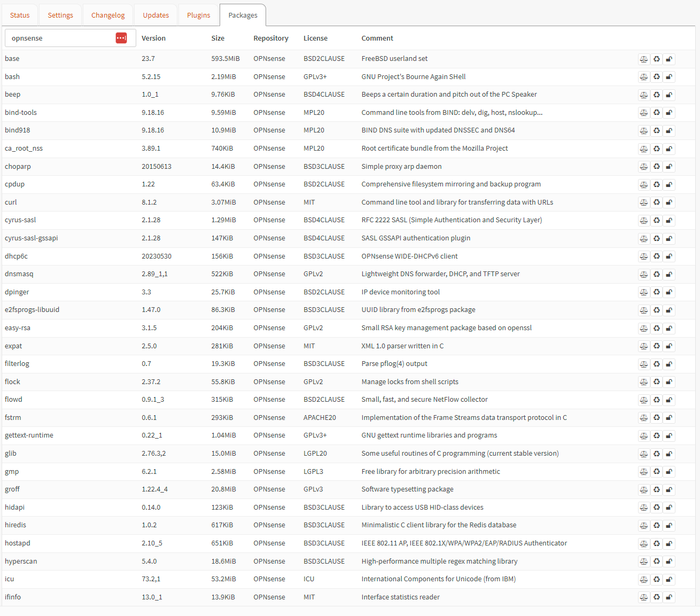700x616 pixels.
Task: Lock the curl package
Action: point(669,202)
